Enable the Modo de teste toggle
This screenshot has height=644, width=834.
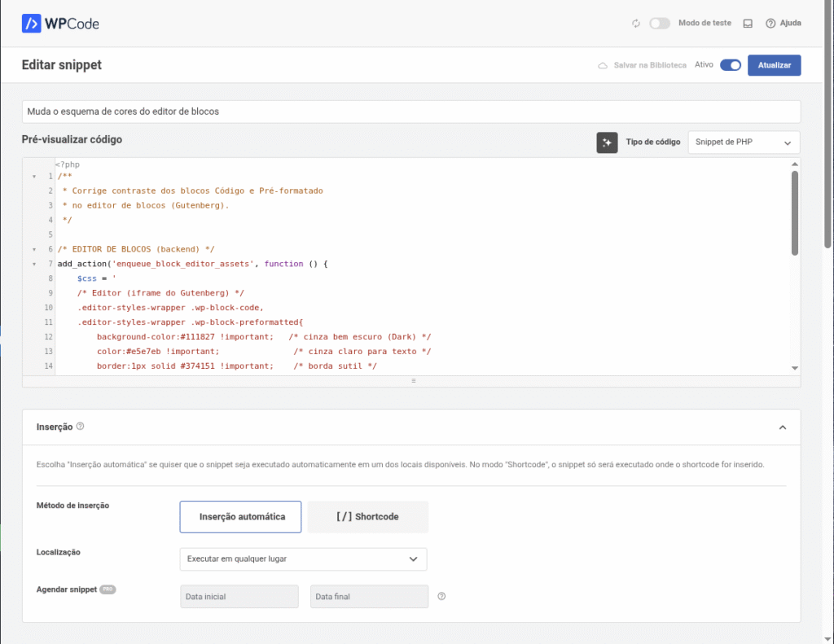(659, 24)
